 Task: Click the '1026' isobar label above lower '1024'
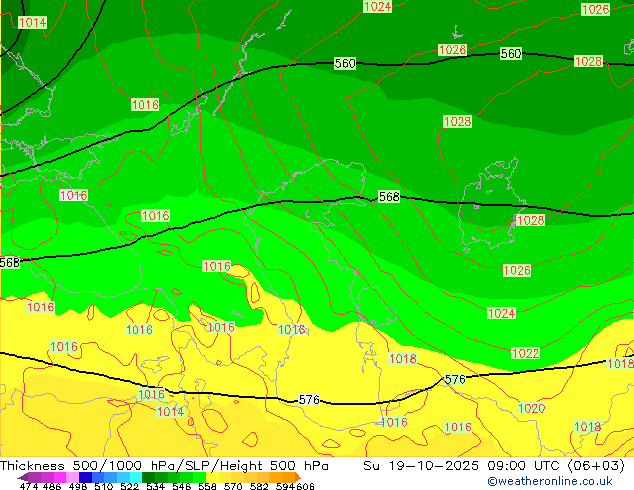pos(517,270)
